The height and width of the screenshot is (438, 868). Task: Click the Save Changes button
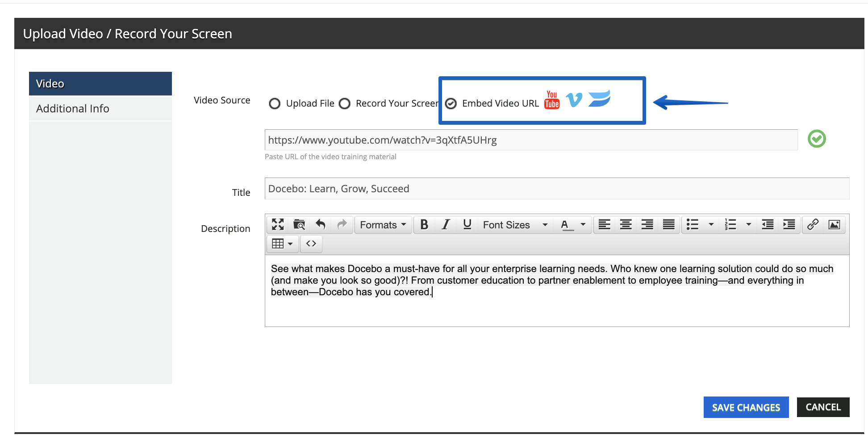click(746, 407)
